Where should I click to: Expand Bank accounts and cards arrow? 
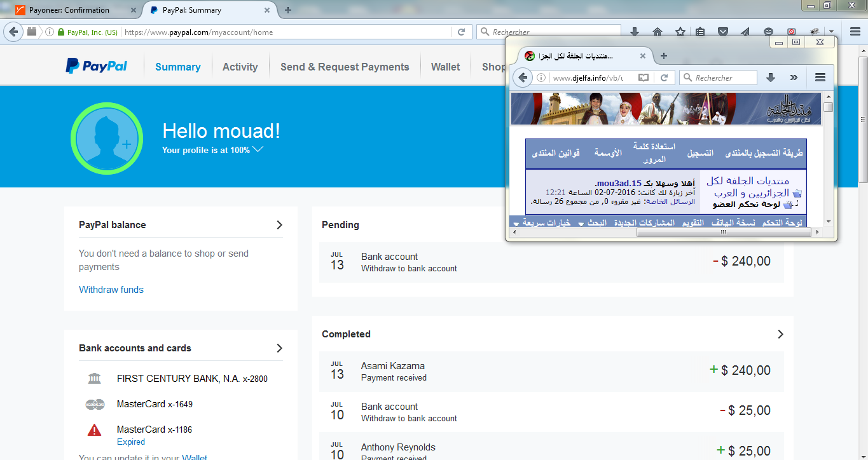279,348
